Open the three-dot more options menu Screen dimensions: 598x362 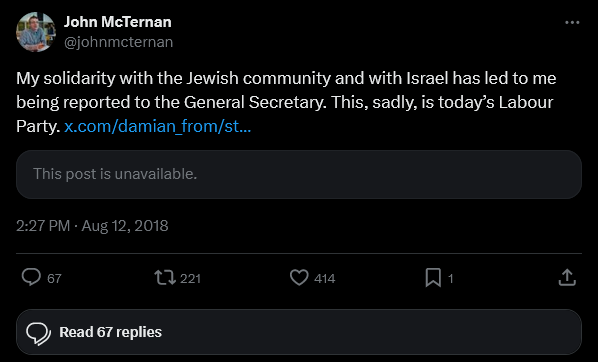[x=572, y=23]
